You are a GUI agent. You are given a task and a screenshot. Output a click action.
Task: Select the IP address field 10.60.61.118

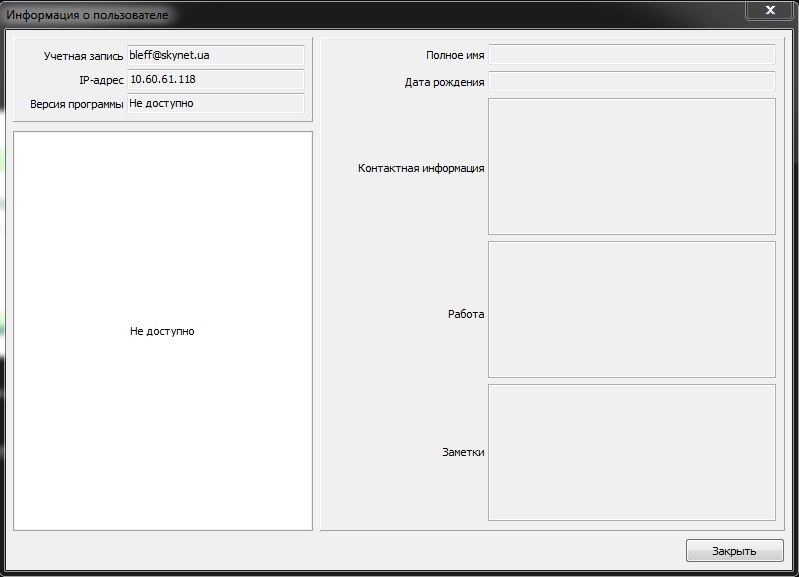click(x=215, y=80)
